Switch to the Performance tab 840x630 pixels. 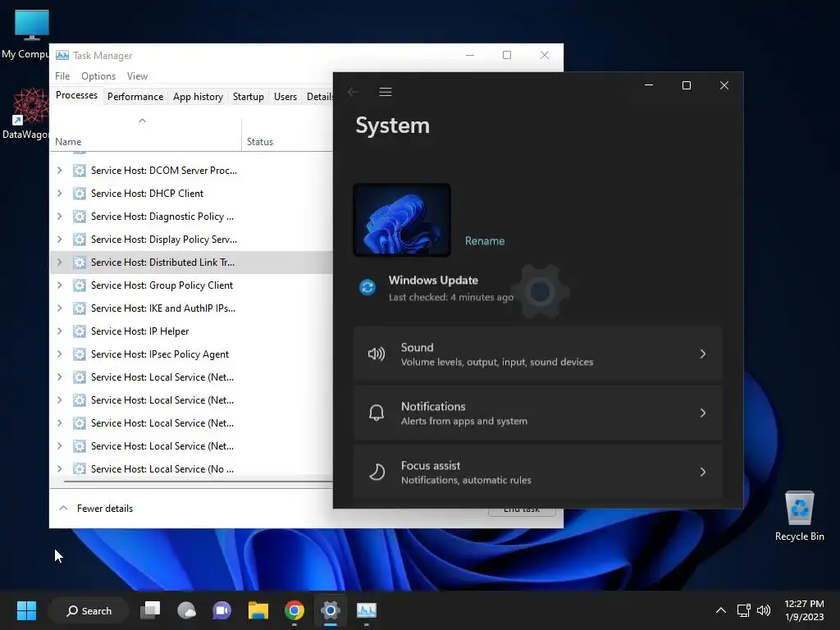pos(135,97)
